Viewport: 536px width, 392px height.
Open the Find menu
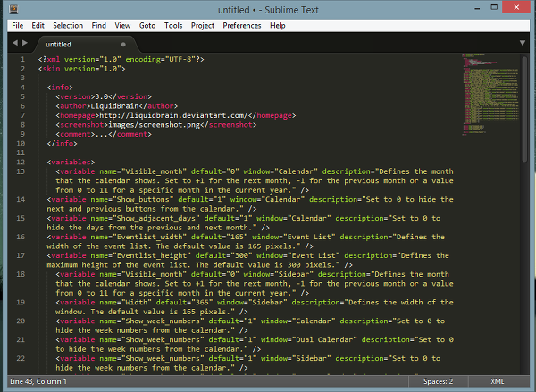click(99, 26)
